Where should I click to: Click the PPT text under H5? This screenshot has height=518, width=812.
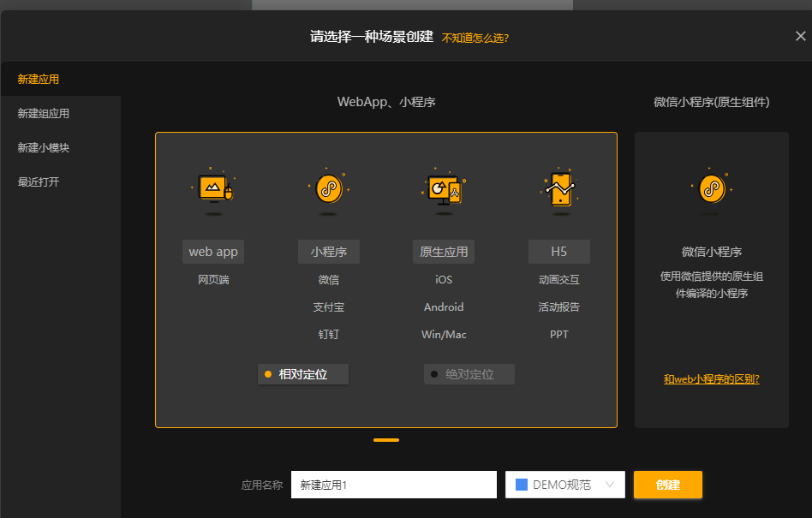point(559,335)
